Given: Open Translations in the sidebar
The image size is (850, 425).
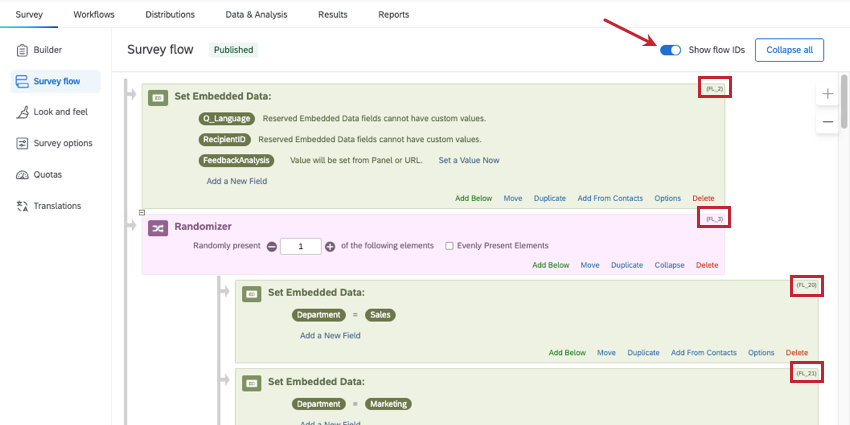Looking at the screenshot, I should point(55,205).
